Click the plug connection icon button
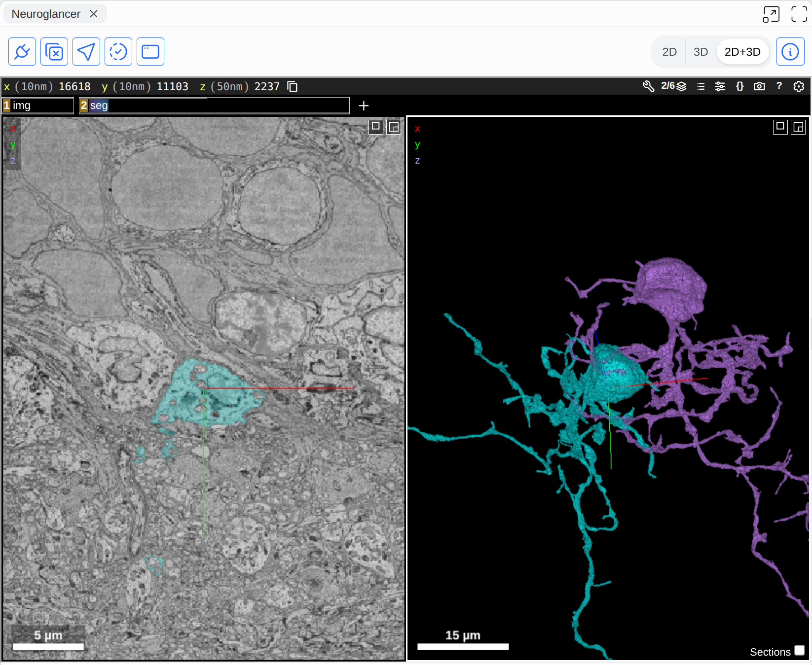The width and height of the screenshot is (812, 665). 22,52
